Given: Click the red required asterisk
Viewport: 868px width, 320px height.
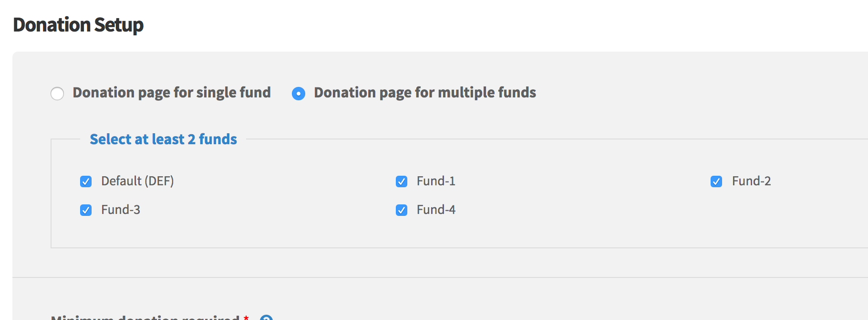Looking at the screenshot, I should point(246,318).
